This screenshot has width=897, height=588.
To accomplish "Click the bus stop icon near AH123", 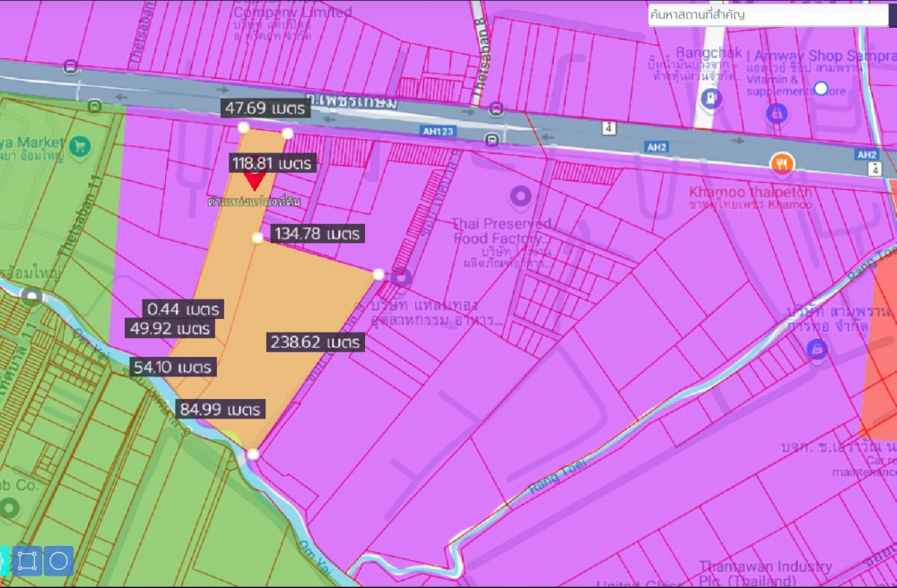I will coord(492,140).
